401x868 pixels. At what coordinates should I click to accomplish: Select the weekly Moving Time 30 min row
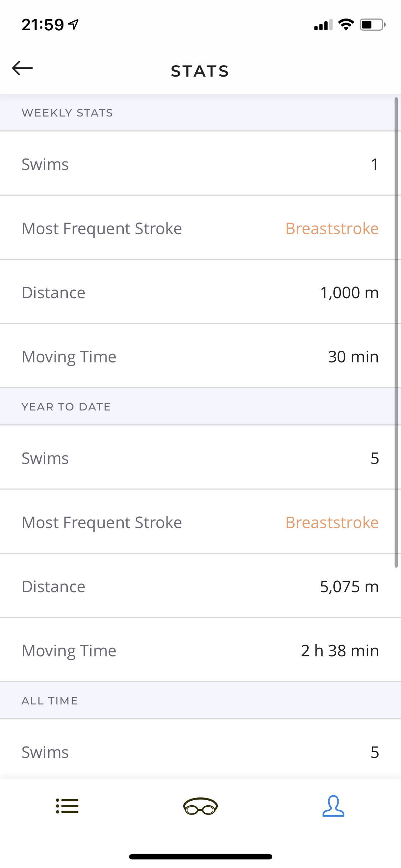pos(200,357)
